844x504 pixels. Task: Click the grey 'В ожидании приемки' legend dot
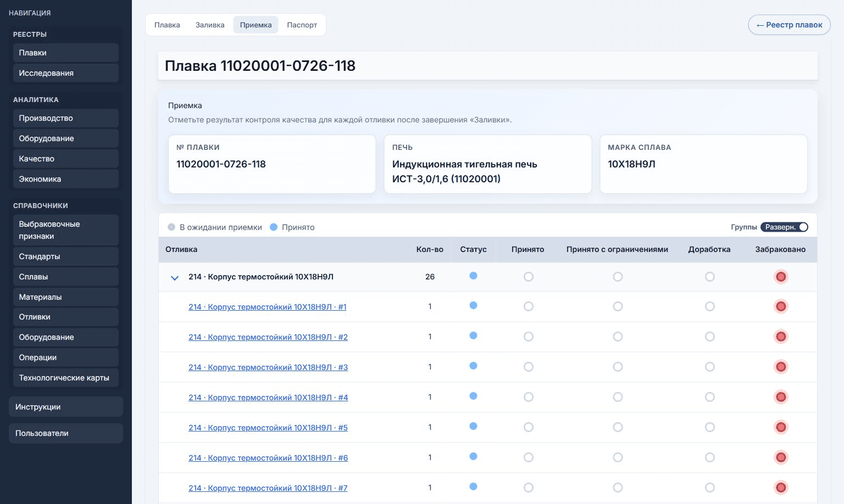(x=171, y=227)
